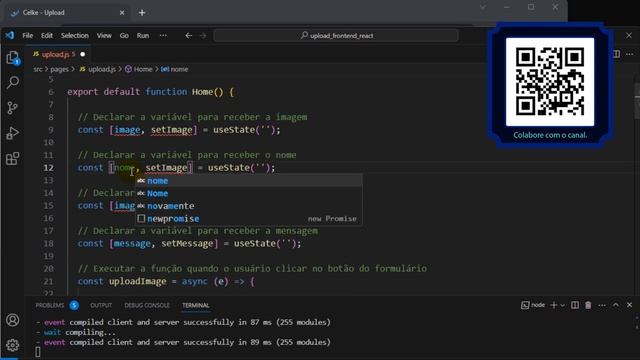Click the VS Code logo icon
This screenshot has width=640, height=360.
pyautogui.click(x=10, y=36)
